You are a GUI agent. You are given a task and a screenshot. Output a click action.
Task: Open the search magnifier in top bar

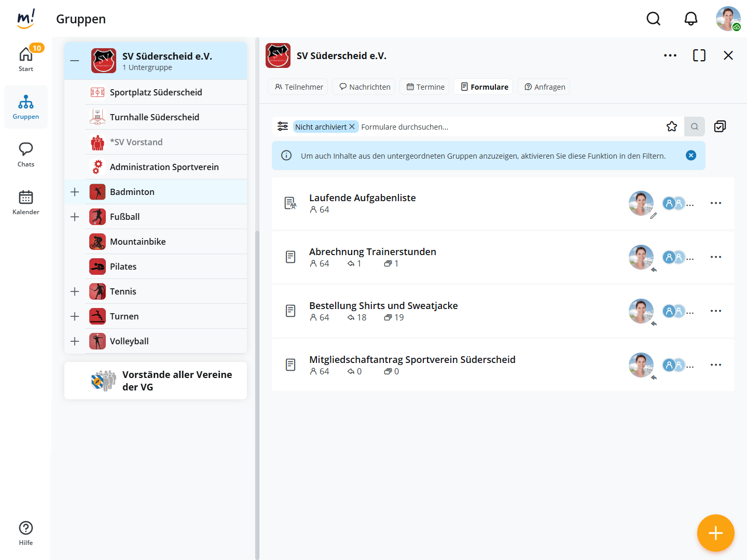tap(653, 19)
